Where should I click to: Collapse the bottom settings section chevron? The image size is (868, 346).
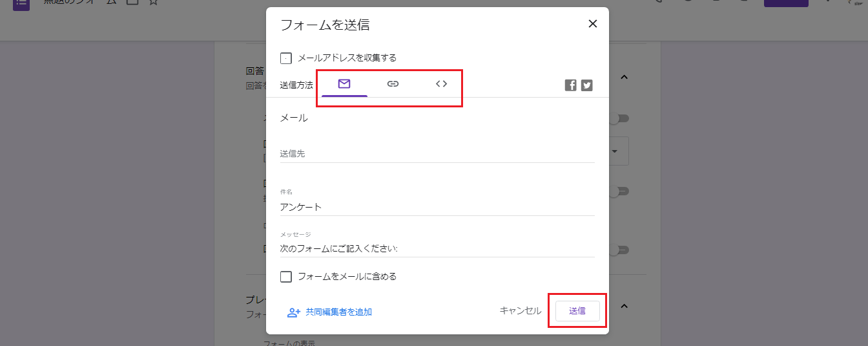[624, 306]
